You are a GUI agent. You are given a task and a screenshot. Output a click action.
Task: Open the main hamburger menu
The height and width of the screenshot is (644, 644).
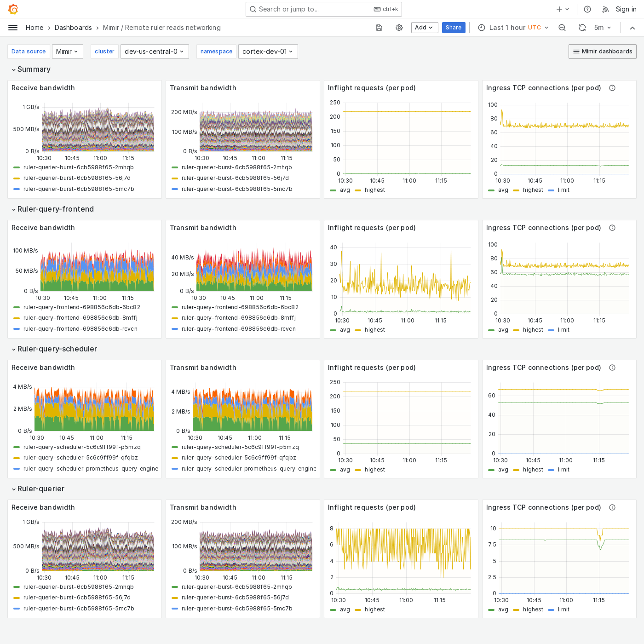point(13,28)
